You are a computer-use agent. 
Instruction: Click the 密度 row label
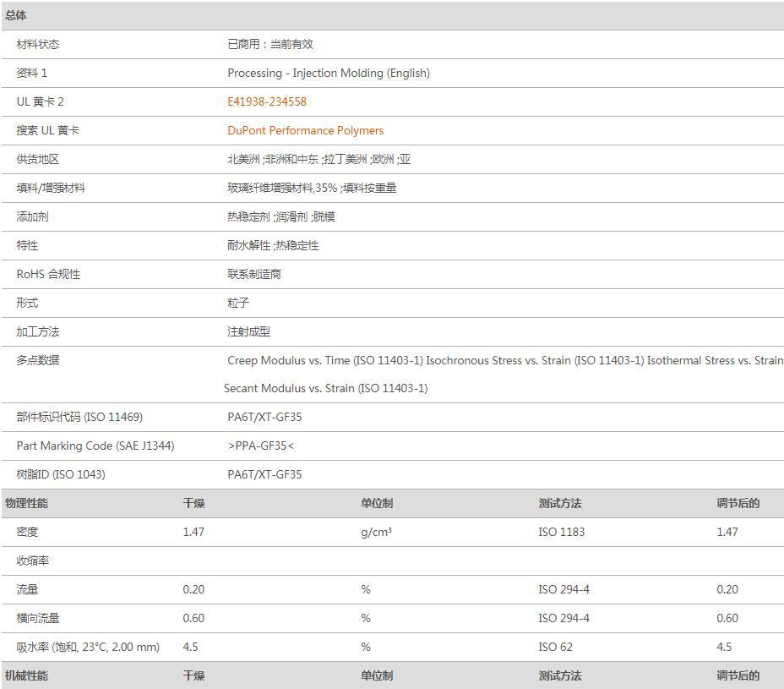[27, 532]
